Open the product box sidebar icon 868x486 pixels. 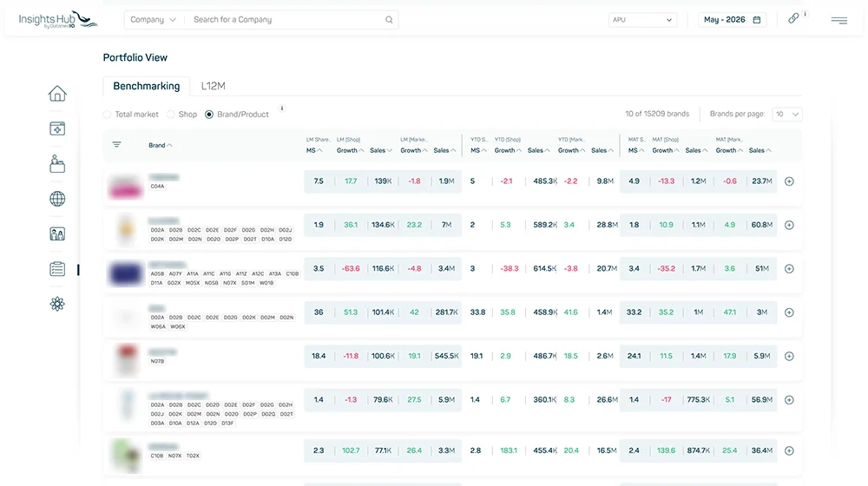click(57, 164)
